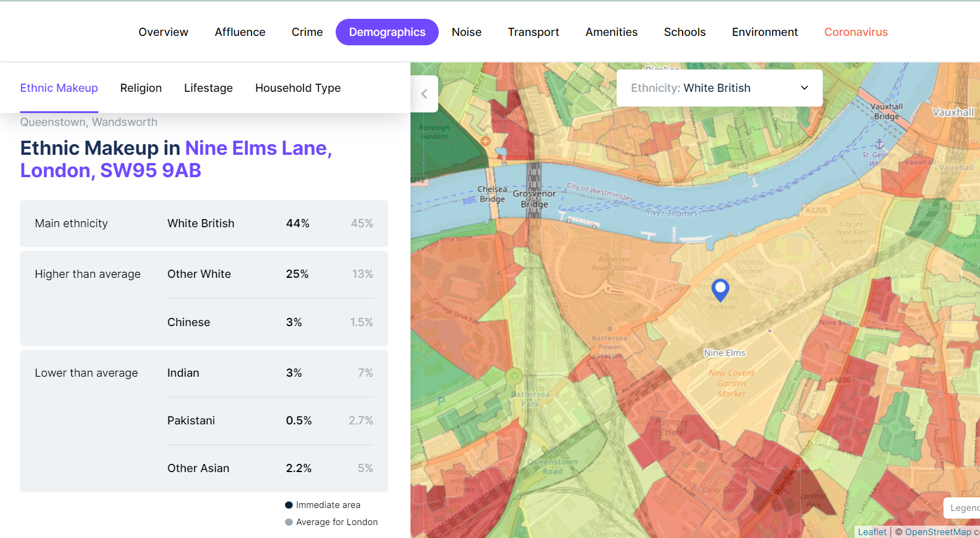Click the dropdown chevron arrow on map
This screenshot has height=538, width=980.
[804, 88]
